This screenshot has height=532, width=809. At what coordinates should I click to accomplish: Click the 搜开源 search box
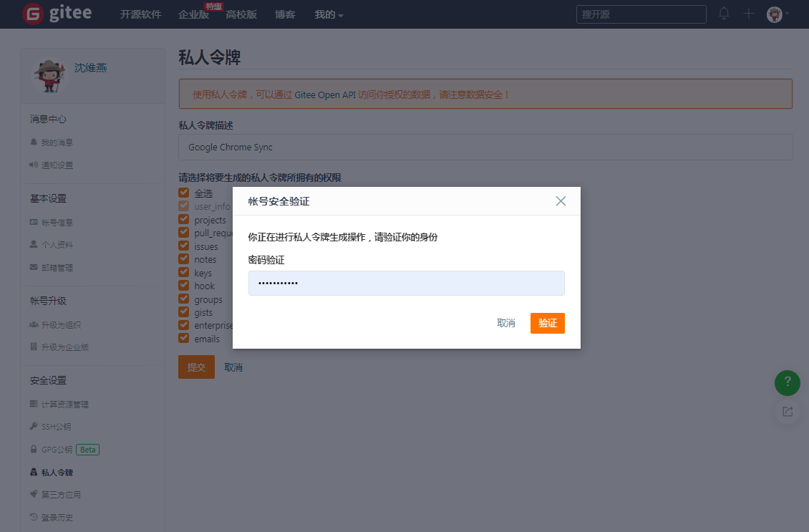coord(641,14)
